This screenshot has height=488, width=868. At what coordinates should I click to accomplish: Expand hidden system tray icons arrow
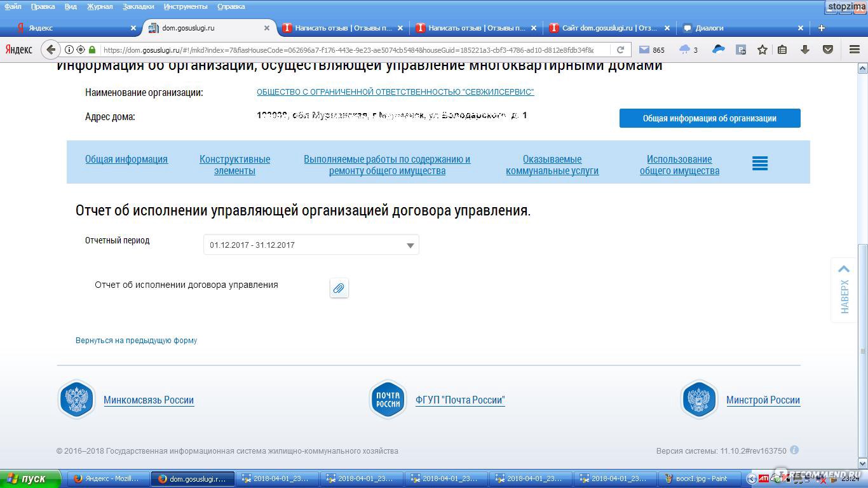(x=752, y=478)
